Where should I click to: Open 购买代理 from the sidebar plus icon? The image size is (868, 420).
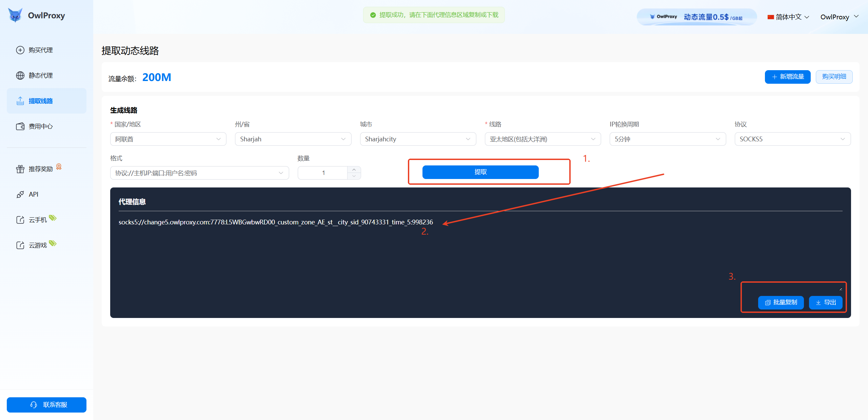tap(20, 50)
